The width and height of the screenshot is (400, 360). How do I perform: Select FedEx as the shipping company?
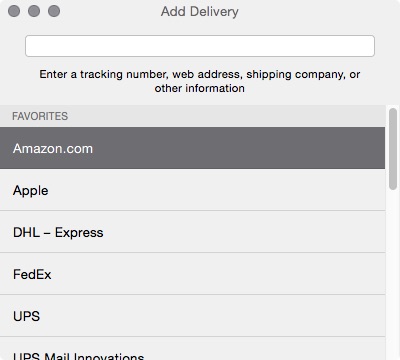tap(192, 274)
